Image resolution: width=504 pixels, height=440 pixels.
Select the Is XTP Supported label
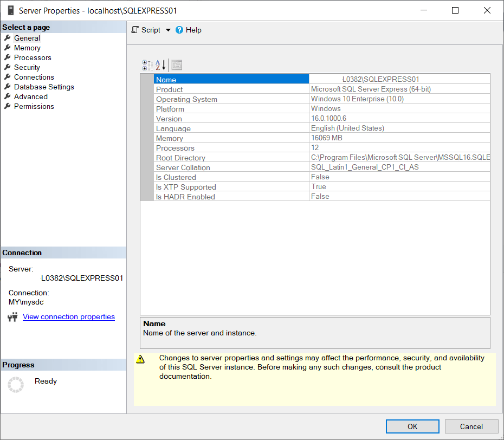click(x=186, y=187)
